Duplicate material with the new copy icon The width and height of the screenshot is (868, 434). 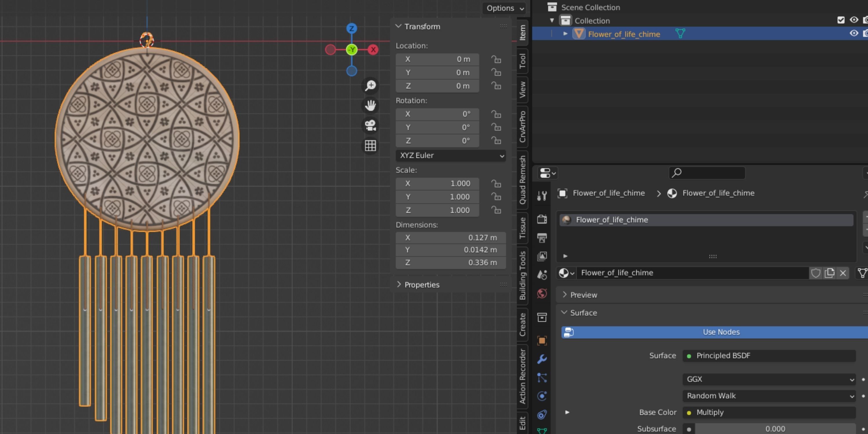(829, 273)
